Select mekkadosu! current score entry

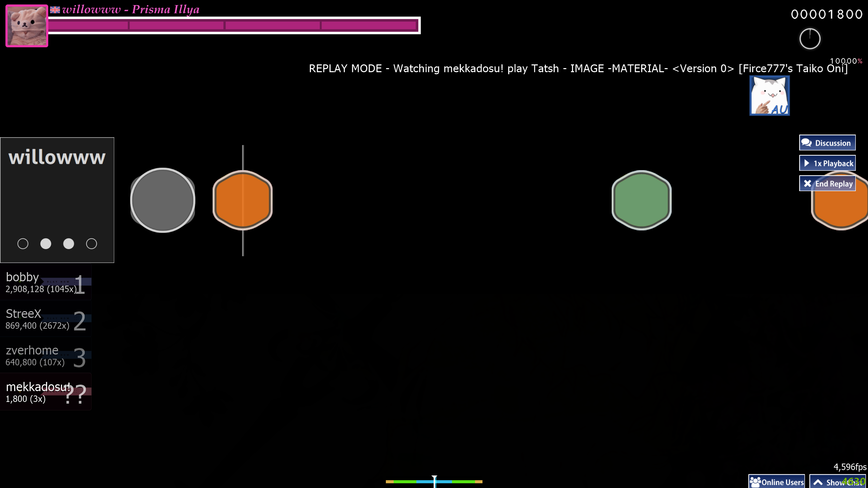click(x=45, y=392)
